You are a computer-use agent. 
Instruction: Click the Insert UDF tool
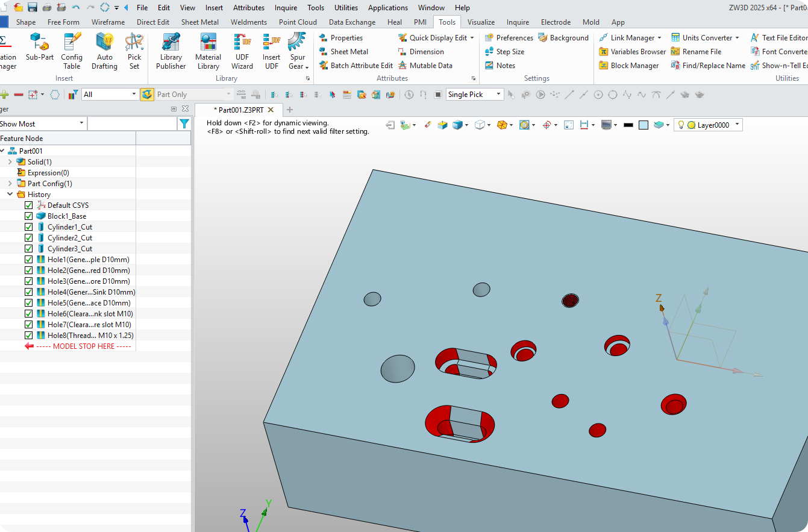point(272,51)
